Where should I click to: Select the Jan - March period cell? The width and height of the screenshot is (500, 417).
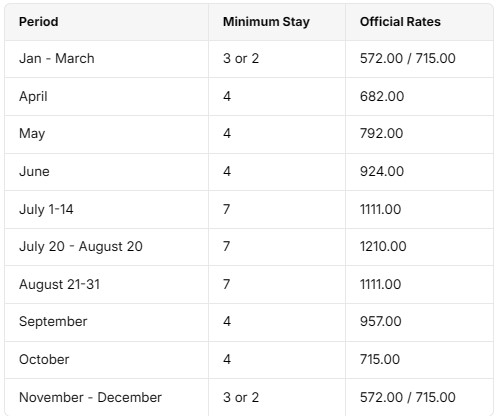[57, 59]
